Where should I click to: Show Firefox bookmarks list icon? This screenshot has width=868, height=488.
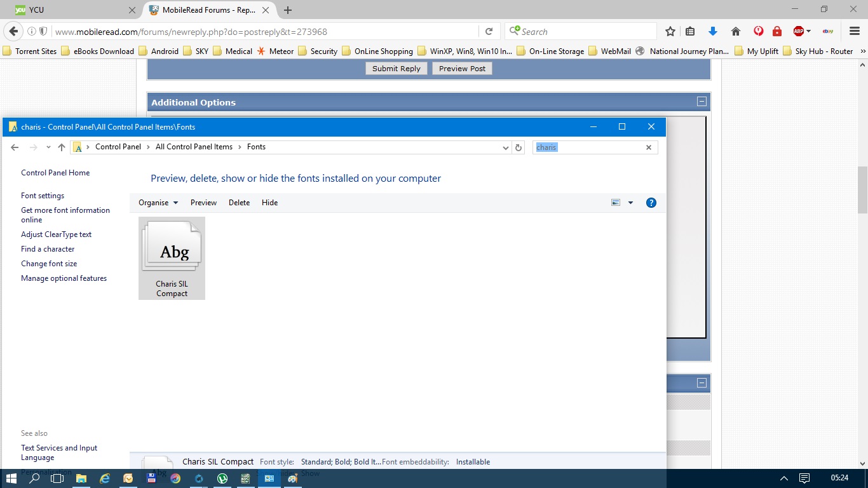coord(690,31)
